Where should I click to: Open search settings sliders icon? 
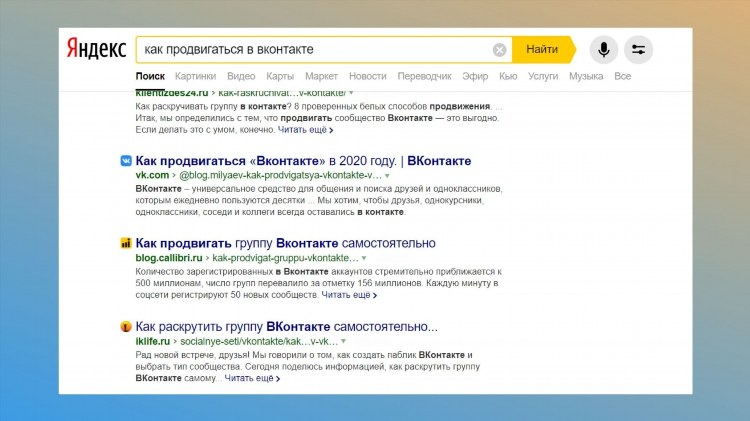638,50
